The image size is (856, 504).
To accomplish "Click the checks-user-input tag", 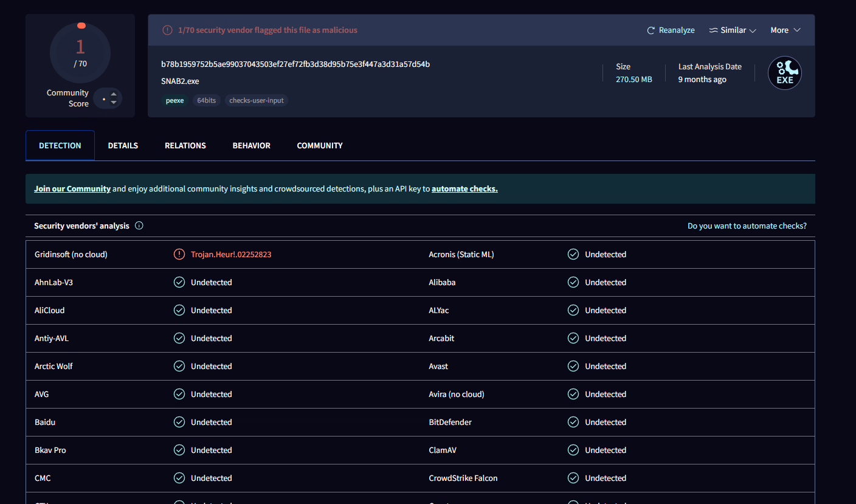I will (x=257, y=100).
